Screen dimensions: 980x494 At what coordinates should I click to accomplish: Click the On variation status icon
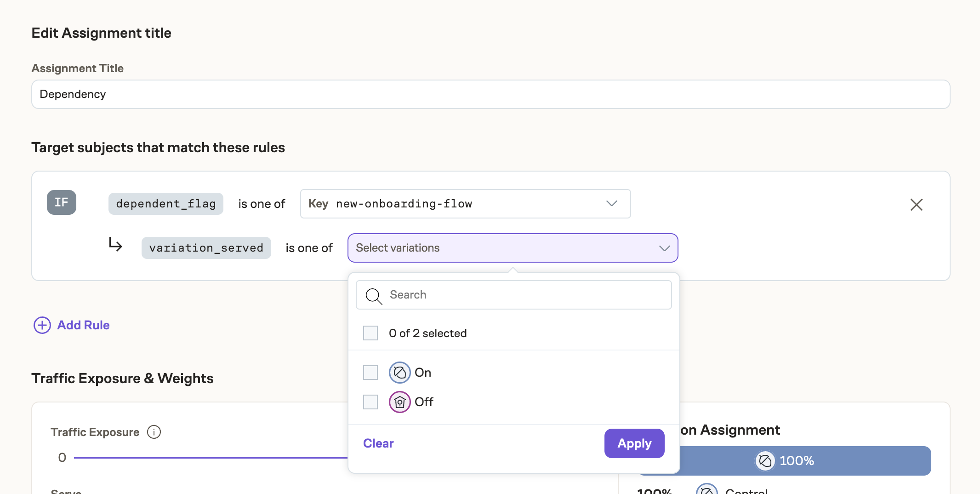point(399,373)
